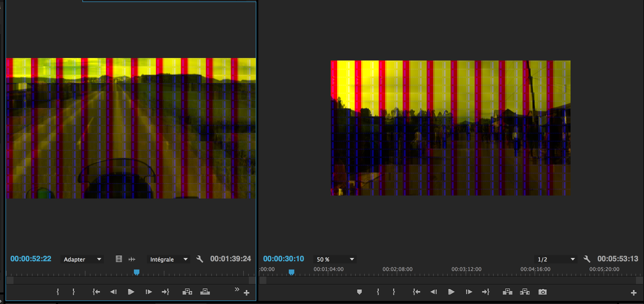644x304 pixels.
Task: Open Adapter zoom level dropdown
Action: [x=82, y=259]
